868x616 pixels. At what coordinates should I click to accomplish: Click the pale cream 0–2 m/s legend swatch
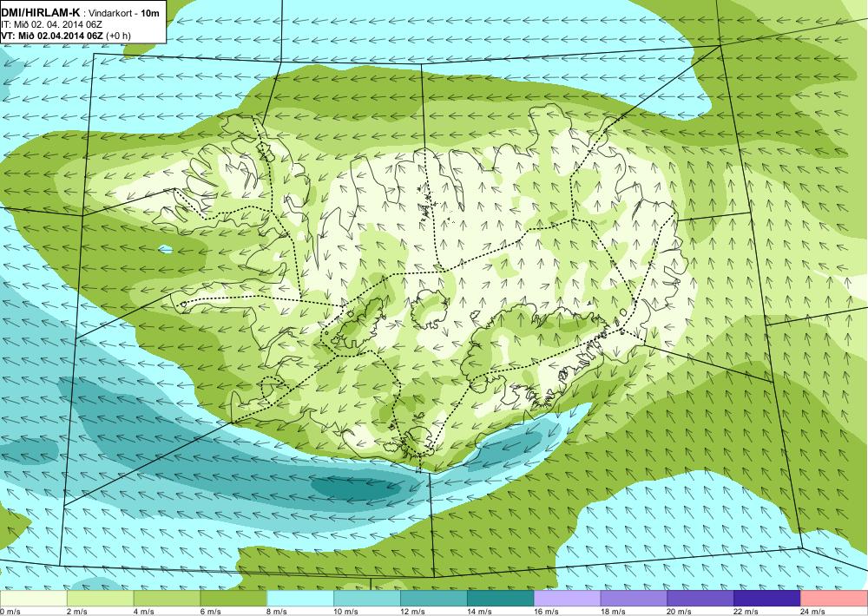pos(33,599)
